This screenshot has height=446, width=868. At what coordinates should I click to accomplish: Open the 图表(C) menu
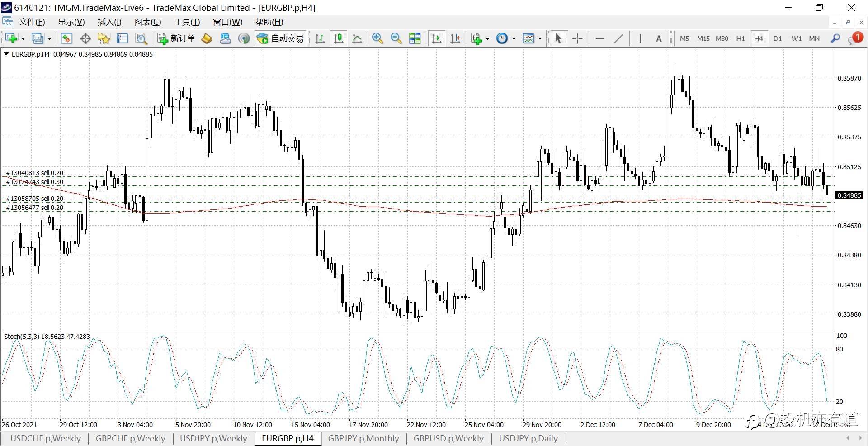click(147, 22)
